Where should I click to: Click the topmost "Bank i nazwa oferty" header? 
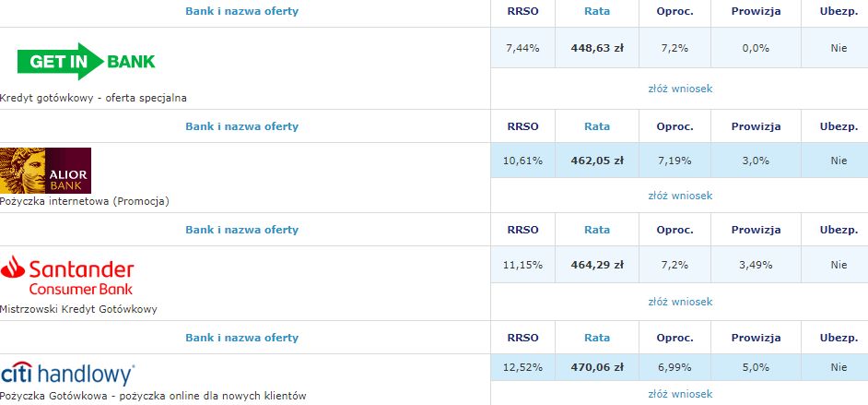tap(241, 12)
